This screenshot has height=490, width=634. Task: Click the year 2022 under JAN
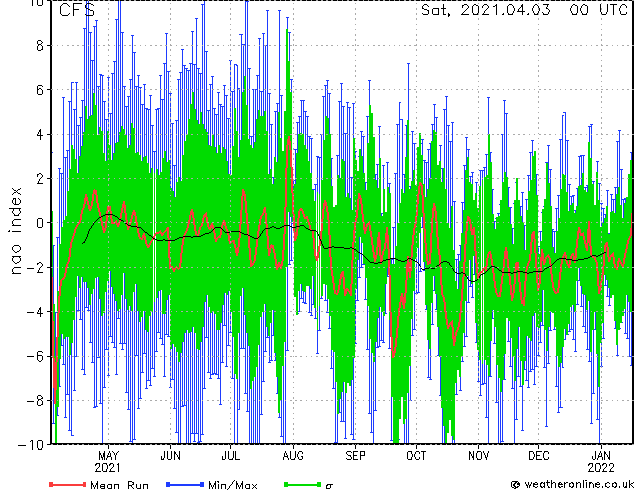point(601,468)
